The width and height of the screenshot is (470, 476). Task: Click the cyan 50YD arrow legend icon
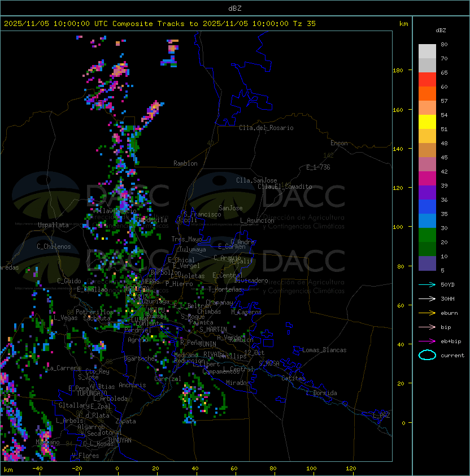(x=427, y=284)
